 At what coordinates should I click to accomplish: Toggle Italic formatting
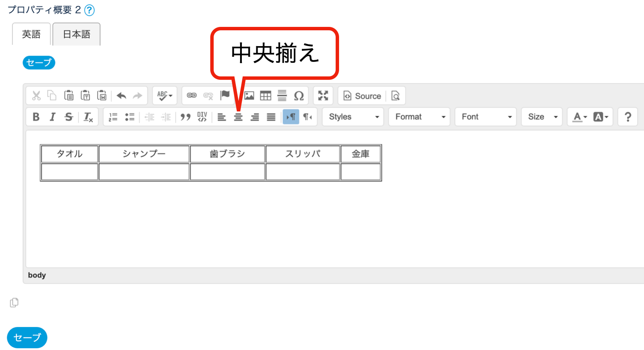(x=52, y=117)
